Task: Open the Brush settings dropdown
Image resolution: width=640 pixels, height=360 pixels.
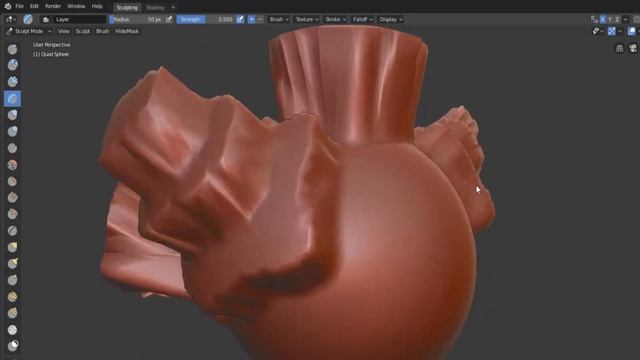Action: click(279, 19)
